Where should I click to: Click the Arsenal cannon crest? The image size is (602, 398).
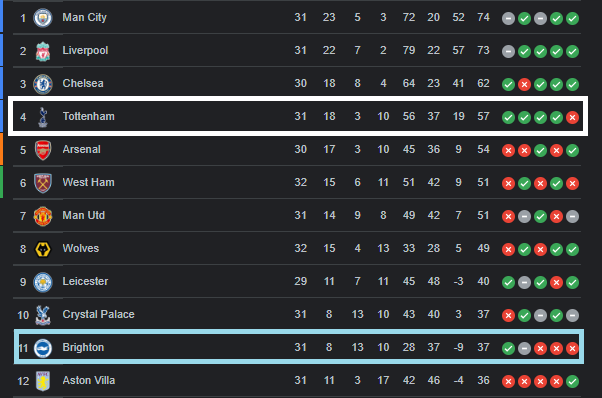coord(43,150)
